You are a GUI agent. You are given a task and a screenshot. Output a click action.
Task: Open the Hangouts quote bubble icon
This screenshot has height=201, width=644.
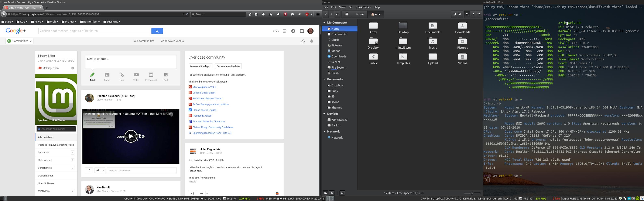pos(311,41)
